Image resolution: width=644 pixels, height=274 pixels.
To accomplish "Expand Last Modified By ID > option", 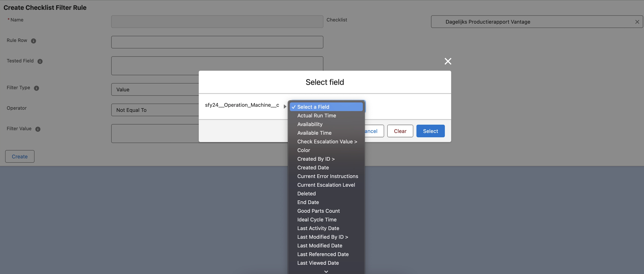I will coord(323,237).
